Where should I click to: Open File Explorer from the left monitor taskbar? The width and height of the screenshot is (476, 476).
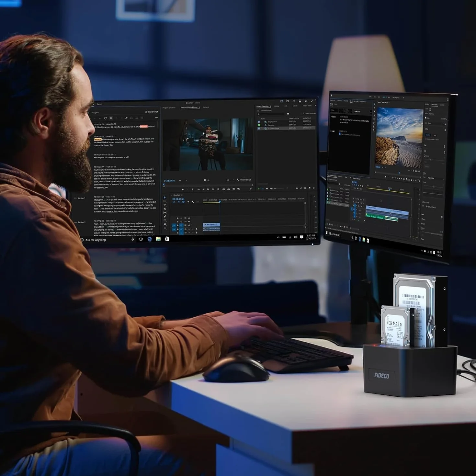(x=158, y=239)
